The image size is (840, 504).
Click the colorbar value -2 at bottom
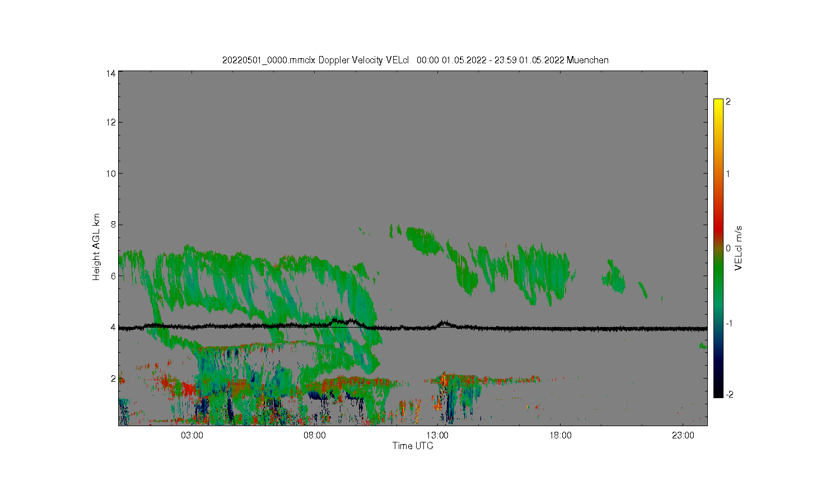(729, 394)
